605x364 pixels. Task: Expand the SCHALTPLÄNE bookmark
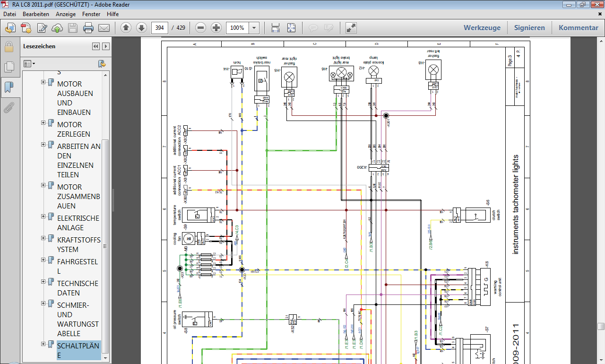[x=43, y=344]
